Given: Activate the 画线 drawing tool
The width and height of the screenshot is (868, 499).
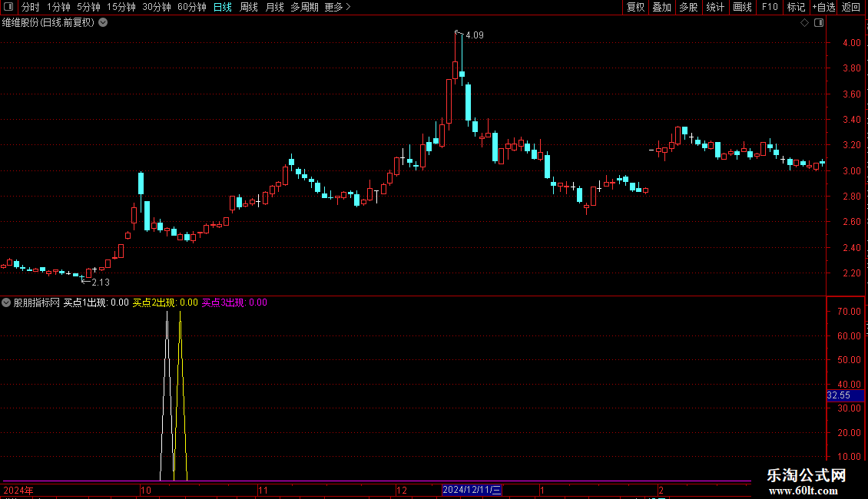Looking at the screenshot, I should (742, 7).
